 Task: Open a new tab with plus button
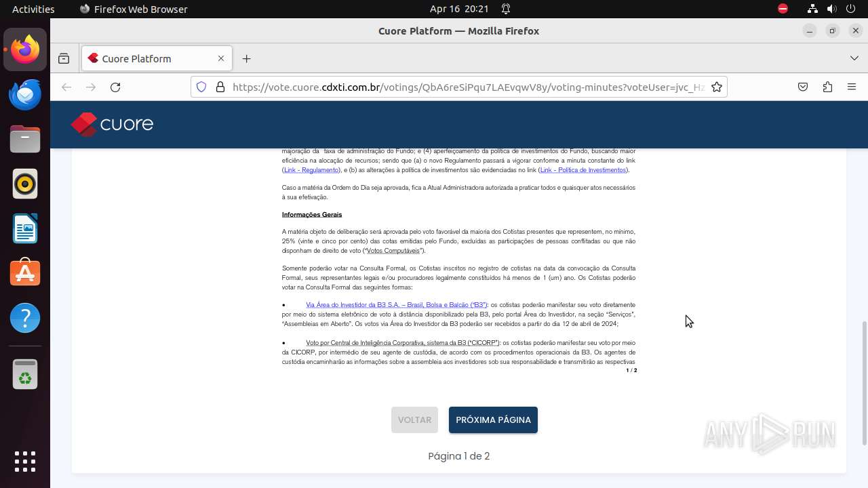[247, 59]
